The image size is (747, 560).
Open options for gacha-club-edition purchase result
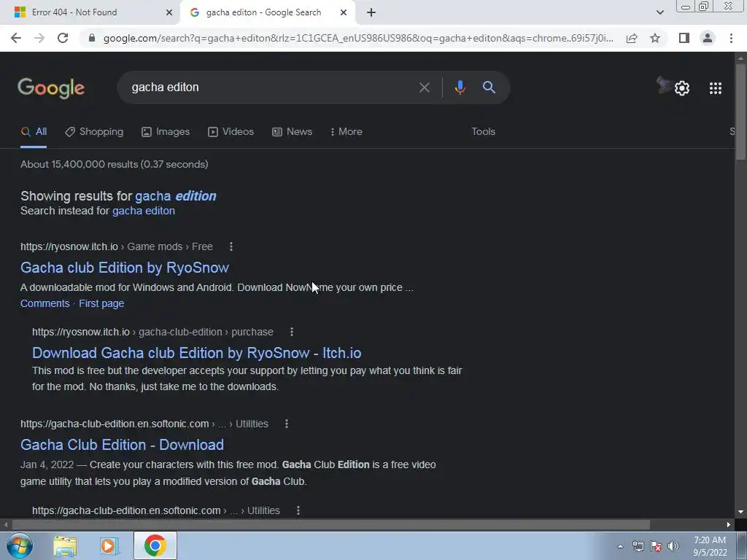coord(292,332)
